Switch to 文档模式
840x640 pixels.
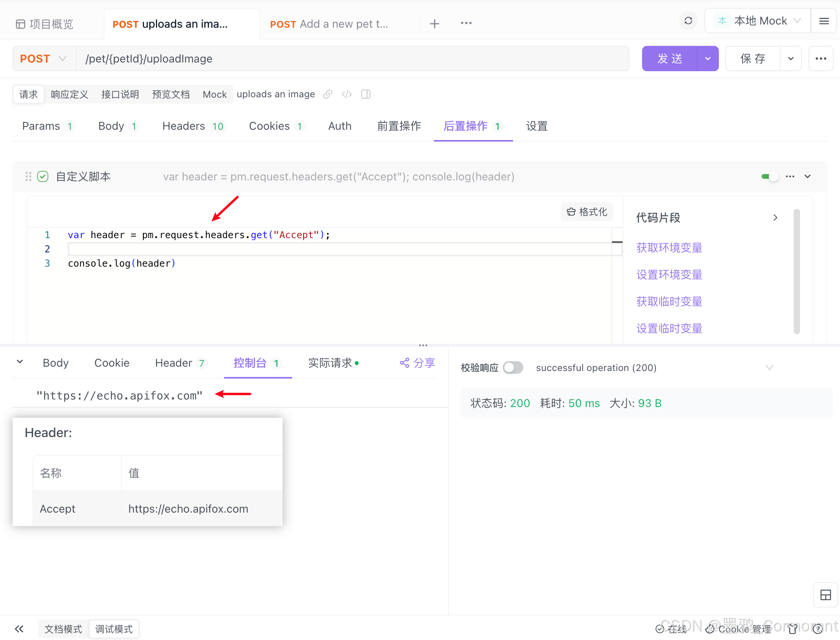(63, 629)
